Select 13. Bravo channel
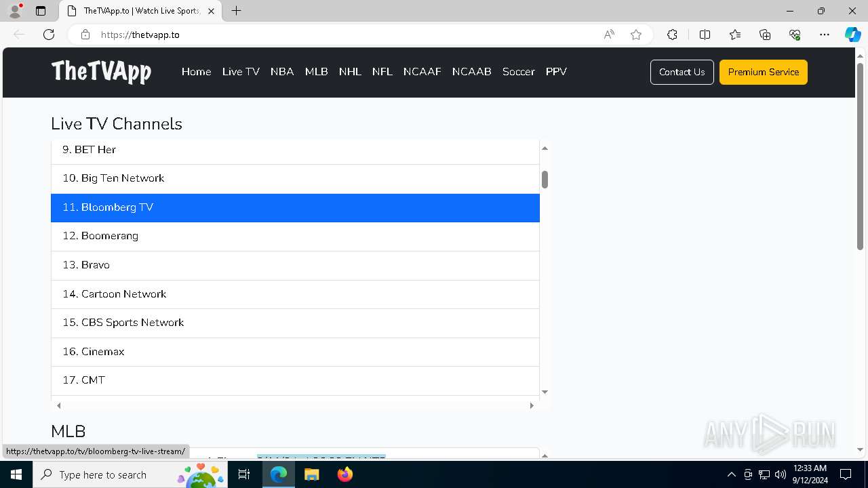Screen dimensions: 868x488 295,265
